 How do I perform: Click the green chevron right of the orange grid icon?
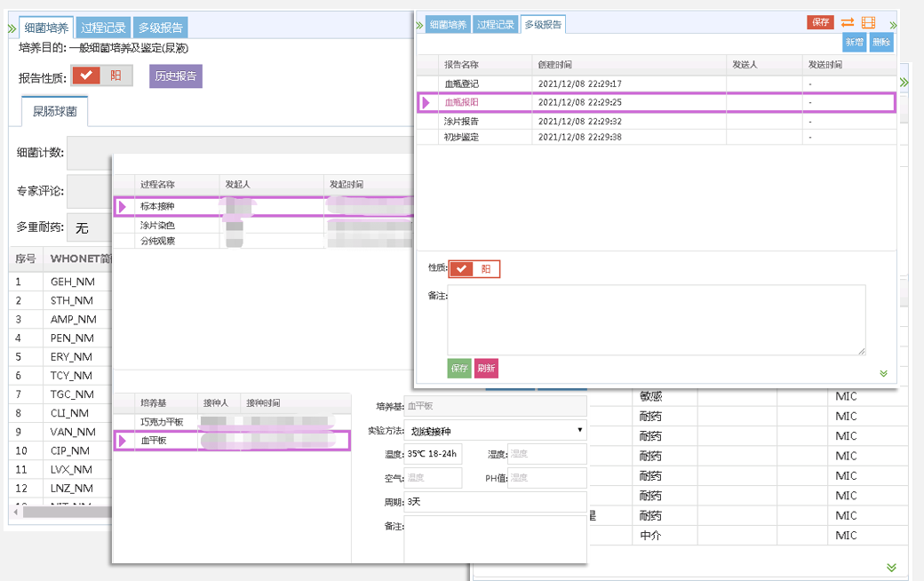tap(894, 25)
